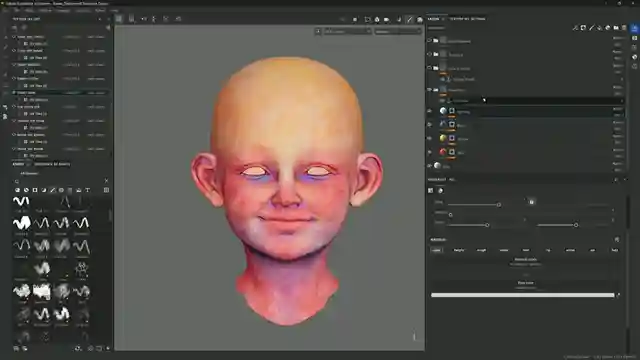Select the metal material channel button

click(504, 250)
